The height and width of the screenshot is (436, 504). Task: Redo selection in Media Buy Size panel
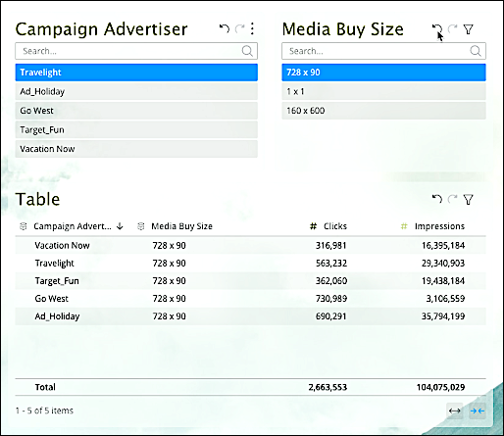pyautogui.click(x=452, y=29)
